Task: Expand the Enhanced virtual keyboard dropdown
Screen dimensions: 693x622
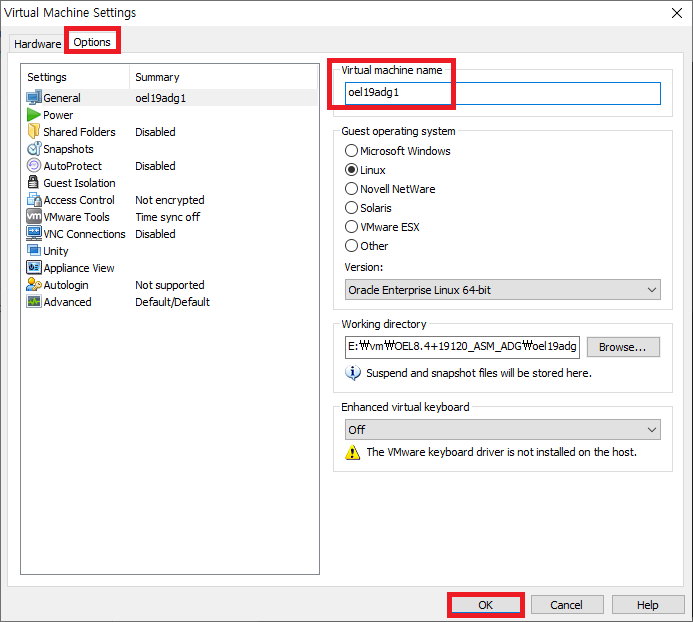Action: tap(503, 430)
